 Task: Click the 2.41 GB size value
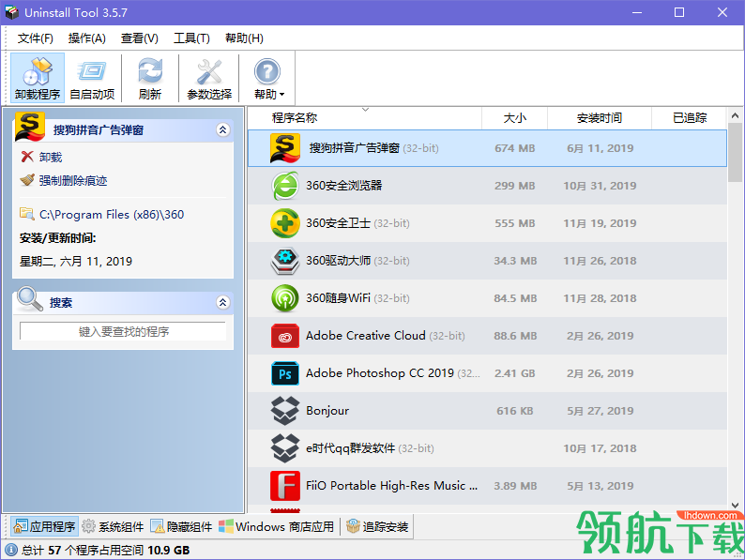click(514, 373)
